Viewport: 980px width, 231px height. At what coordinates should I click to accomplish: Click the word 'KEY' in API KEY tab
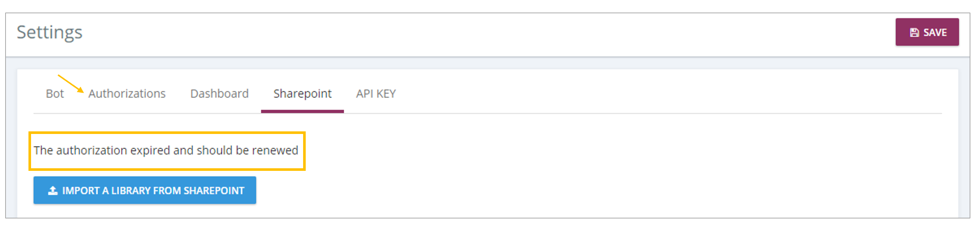click(x=386, y=93)
